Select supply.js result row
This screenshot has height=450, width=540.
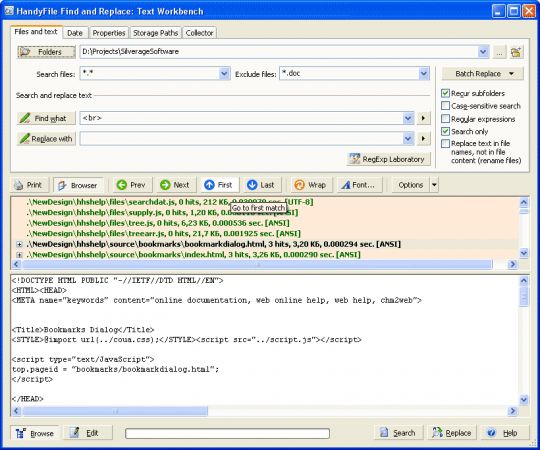(x=162, y=213)
